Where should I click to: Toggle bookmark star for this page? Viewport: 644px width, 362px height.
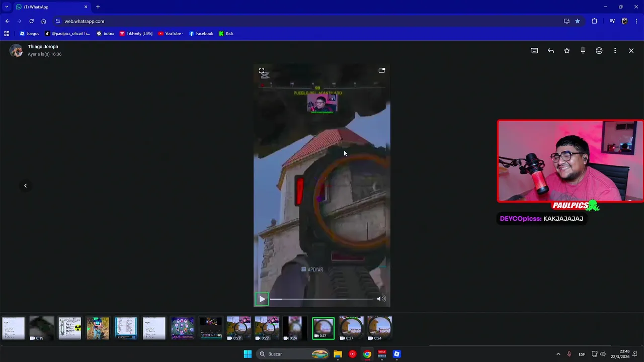tap(578, 21)
